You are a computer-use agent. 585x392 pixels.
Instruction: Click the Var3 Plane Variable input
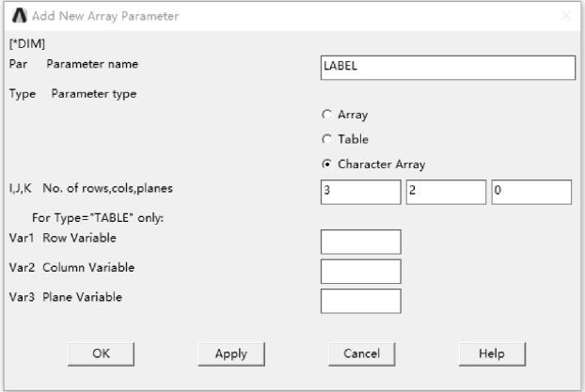pyautogui.click(x=360, y=301)
